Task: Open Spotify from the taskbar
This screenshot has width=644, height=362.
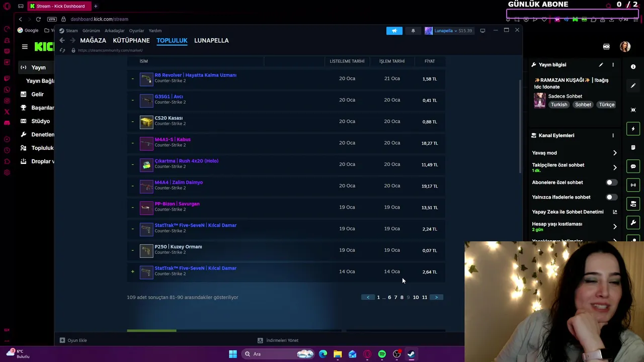Action: pos(382,354)
